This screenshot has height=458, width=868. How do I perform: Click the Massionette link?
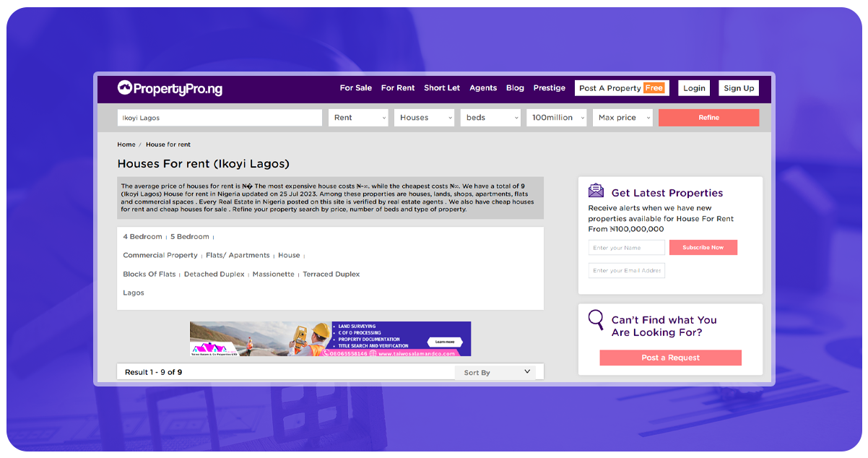pos(274,275)
